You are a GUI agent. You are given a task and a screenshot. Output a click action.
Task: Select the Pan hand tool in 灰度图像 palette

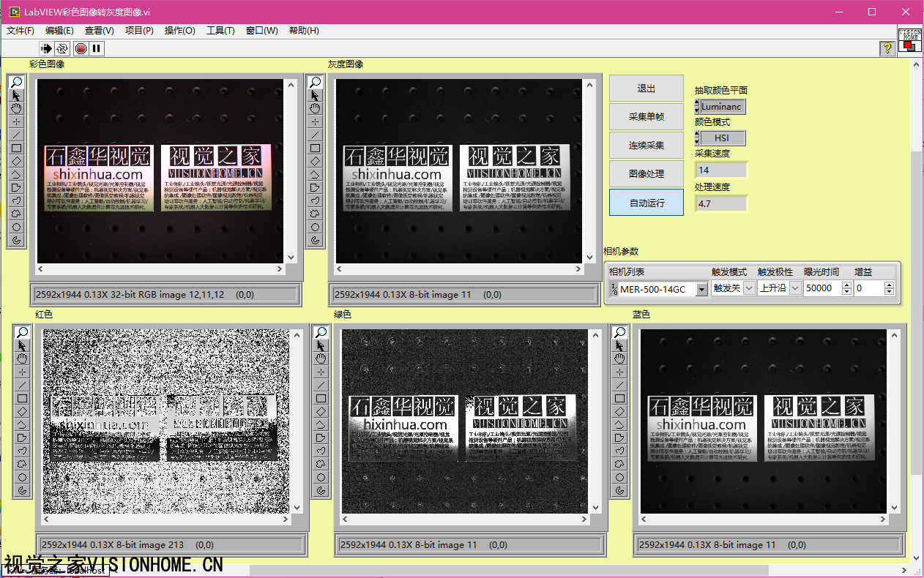(x=315, y=108)
